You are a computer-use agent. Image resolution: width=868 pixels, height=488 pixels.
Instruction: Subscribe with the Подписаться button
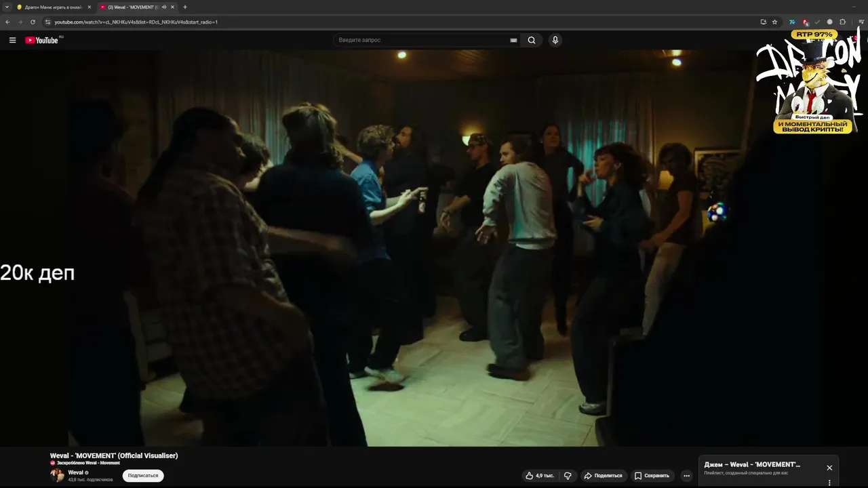(x=143, y=475)
